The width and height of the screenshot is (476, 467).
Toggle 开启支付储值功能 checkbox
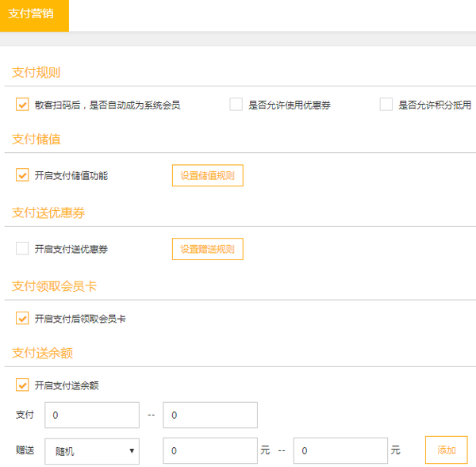point(22,175)
